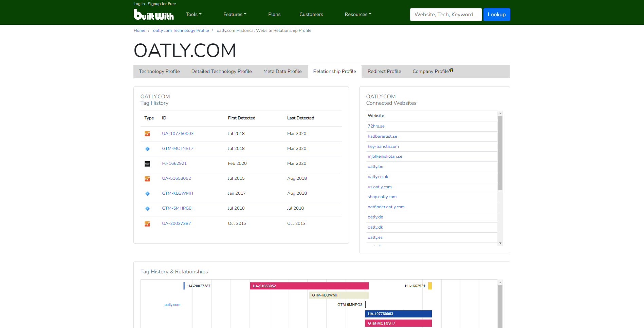Open connected website 72hrs.se

pyautogui.click(x=376, y=126)
